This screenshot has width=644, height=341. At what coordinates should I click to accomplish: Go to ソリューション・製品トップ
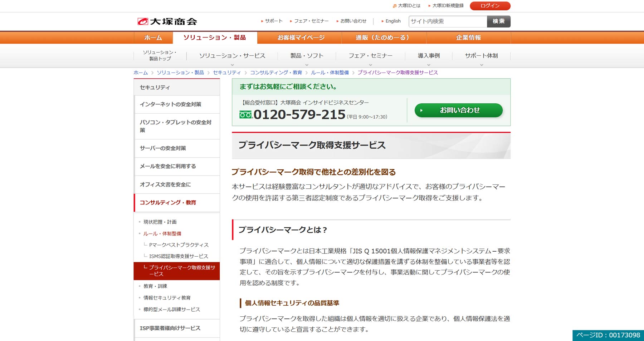tap(160, 55)
